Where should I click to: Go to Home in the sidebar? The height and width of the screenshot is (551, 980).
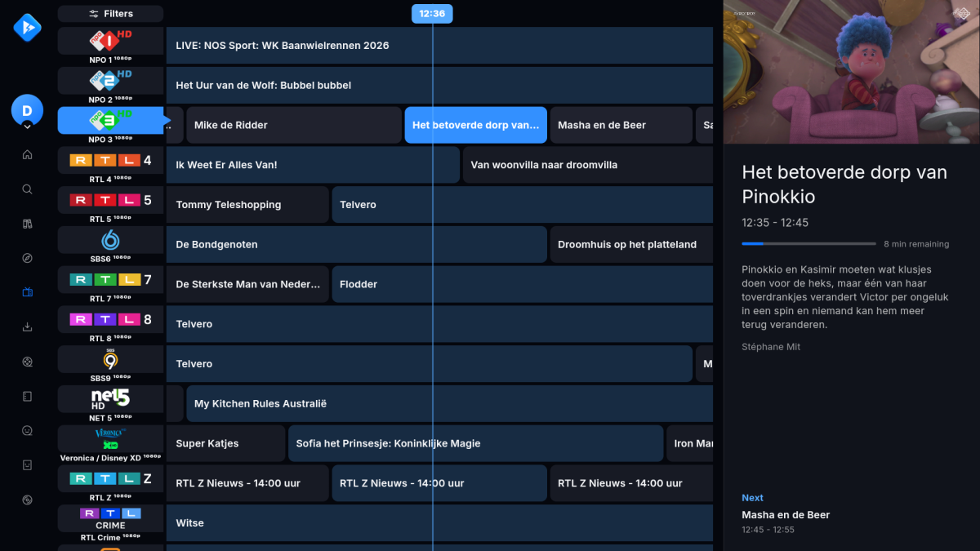click(x=27, y=155)
